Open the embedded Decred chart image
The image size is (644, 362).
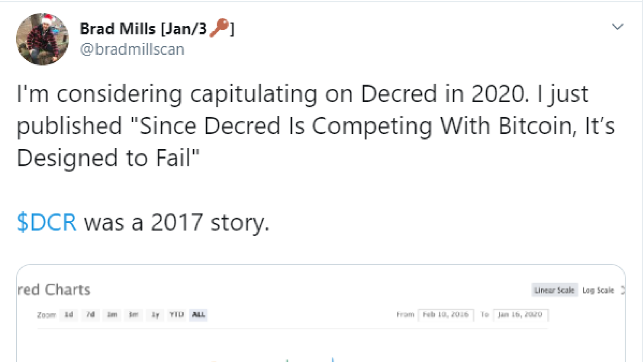[x=321, y=313]
